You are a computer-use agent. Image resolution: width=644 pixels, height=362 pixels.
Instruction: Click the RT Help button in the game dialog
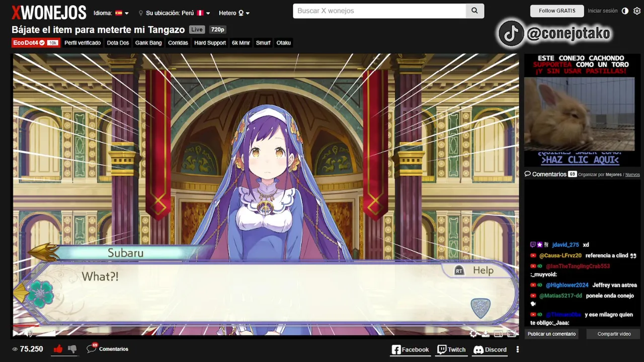pyautogui.click(x=474, y=270)
